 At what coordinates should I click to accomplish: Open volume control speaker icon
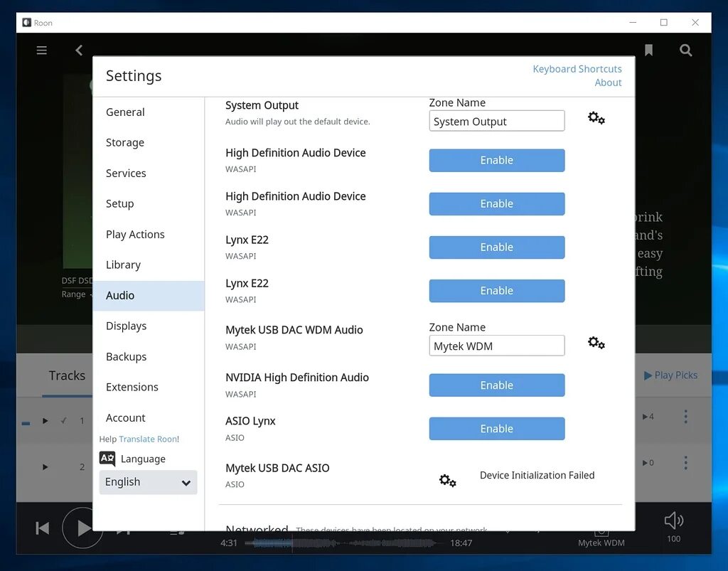(674, 521)
